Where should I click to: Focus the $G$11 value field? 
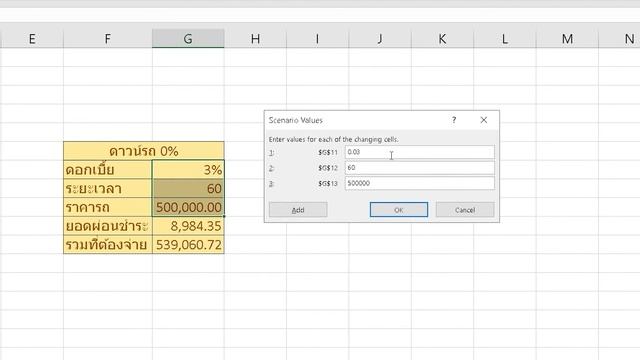point(420,152)
